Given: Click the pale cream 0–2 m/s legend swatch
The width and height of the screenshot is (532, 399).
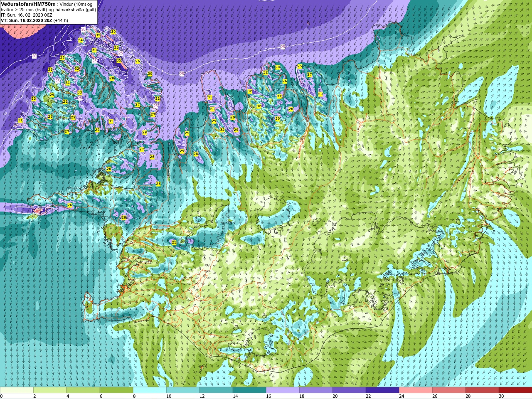Looking at the screenshot, I should pyautogui.click(x=17, y=390).
